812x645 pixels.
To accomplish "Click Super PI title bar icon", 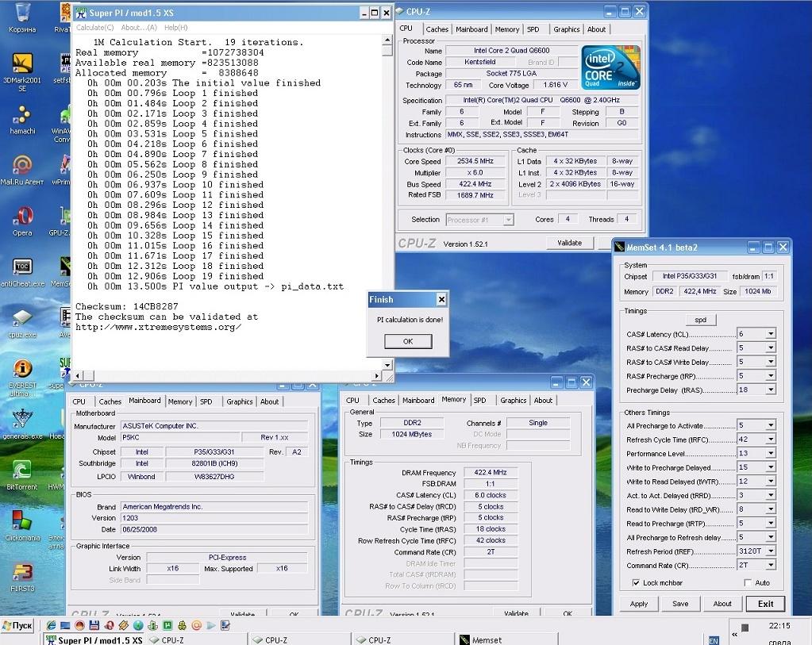I will [81, 13].
